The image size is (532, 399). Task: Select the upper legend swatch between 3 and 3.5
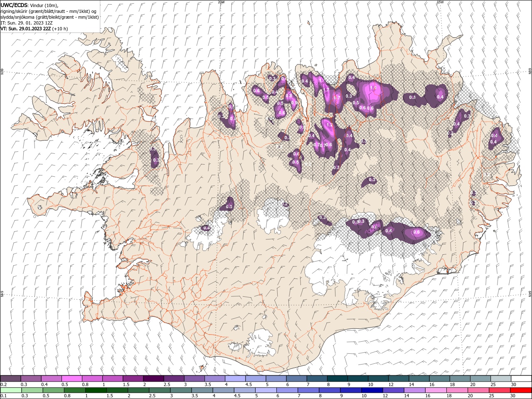[194, 379]
